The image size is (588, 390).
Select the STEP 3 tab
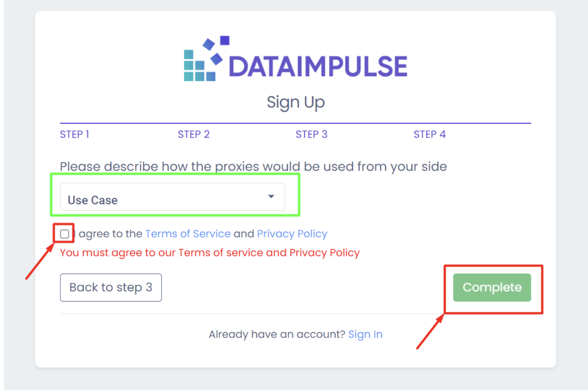click(x=311, y=135)
